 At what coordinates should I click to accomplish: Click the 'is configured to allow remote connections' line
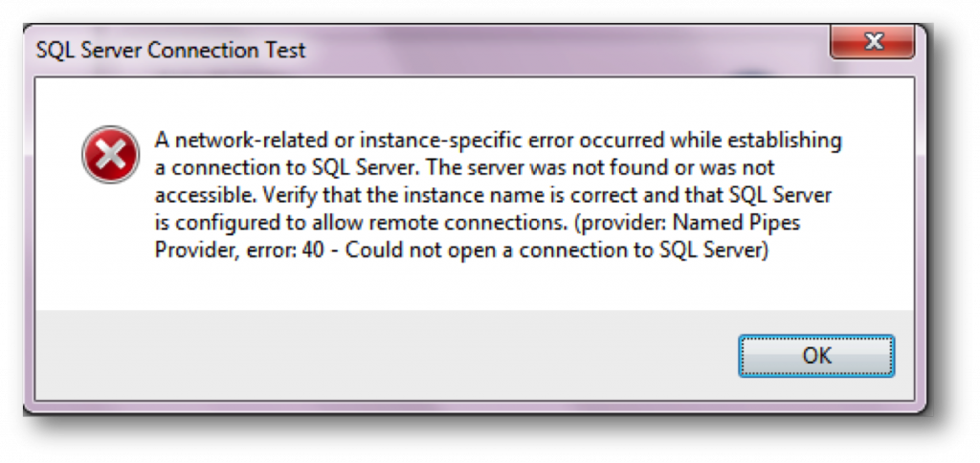478,223
